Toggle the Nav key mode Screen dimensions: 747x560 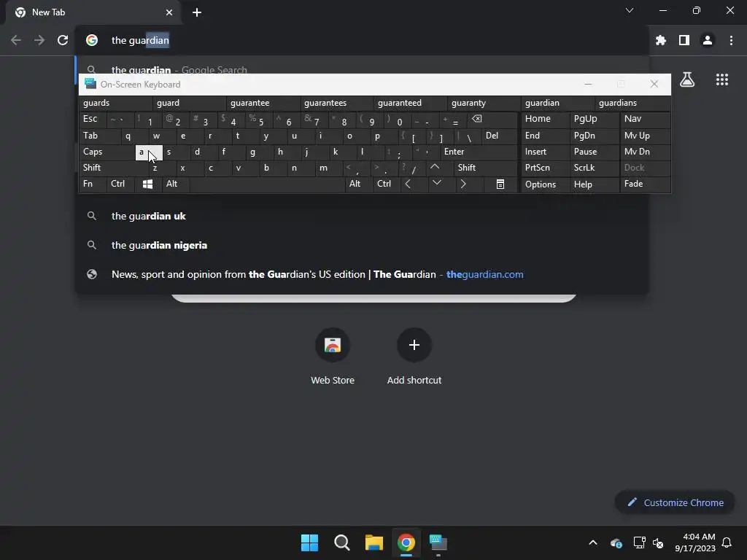coord(645,119)
